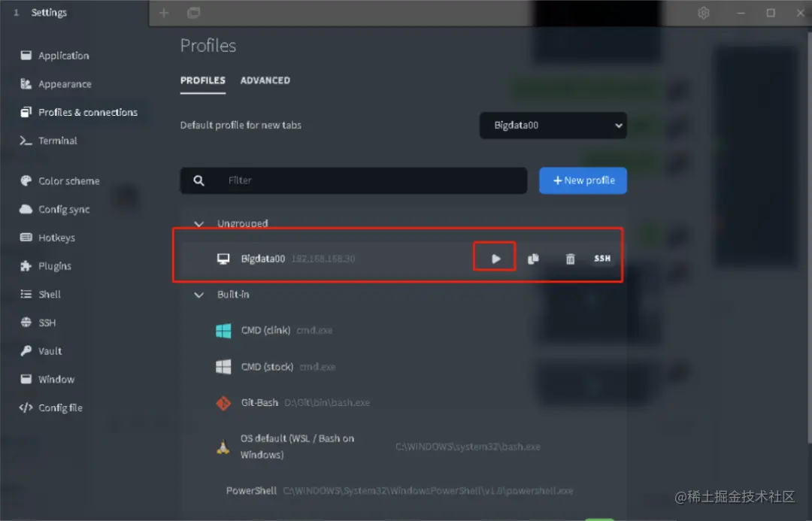This screenshot has width=812, height=521.
Task: Click cmd.exe path of CMD (stock)
Action: 317,367
